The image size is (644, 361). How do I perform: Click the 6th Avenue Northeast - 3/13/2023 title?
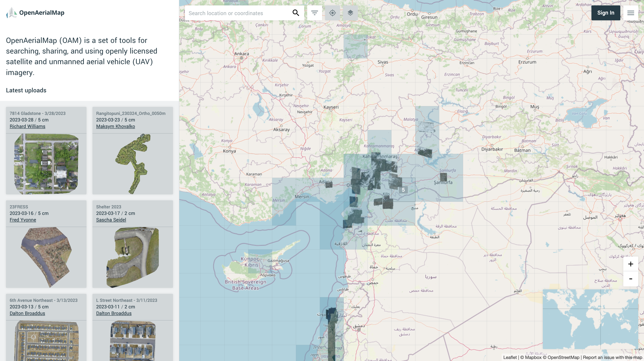pyautogui.click(x=43, y=300)
